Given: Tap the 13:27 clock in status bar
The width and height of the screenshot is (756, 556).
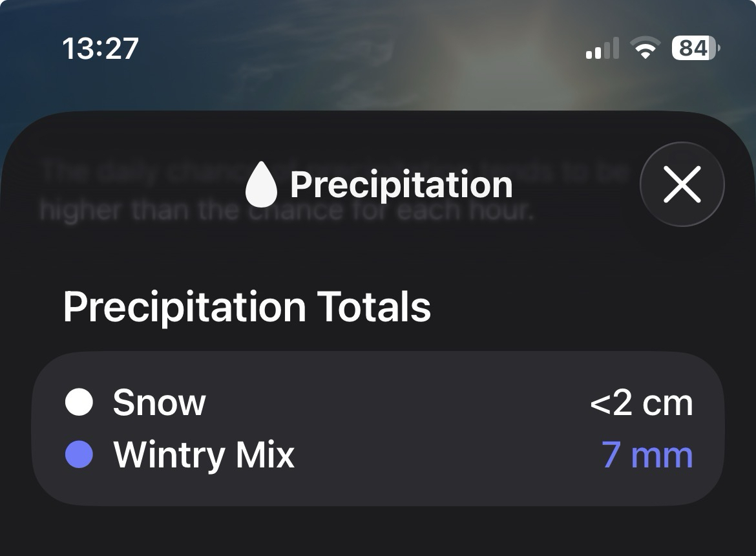Looking at the screenshot, I should 100,48.
